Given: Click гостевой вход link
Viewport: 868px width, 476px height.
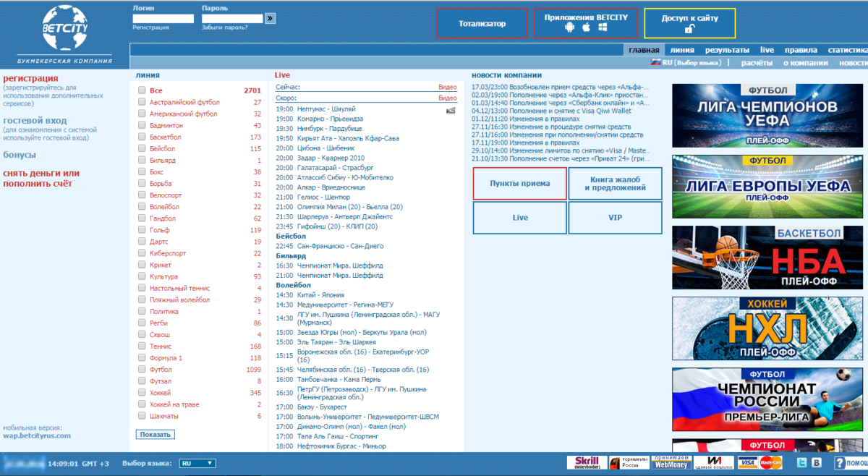Looking at the screenshot, I should pos(35,121).
